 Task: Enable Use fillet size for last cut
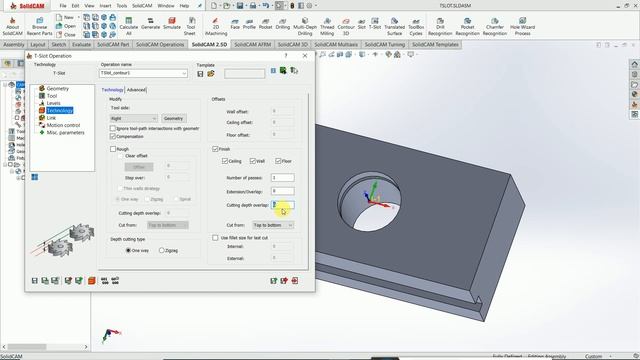point(215,238)
